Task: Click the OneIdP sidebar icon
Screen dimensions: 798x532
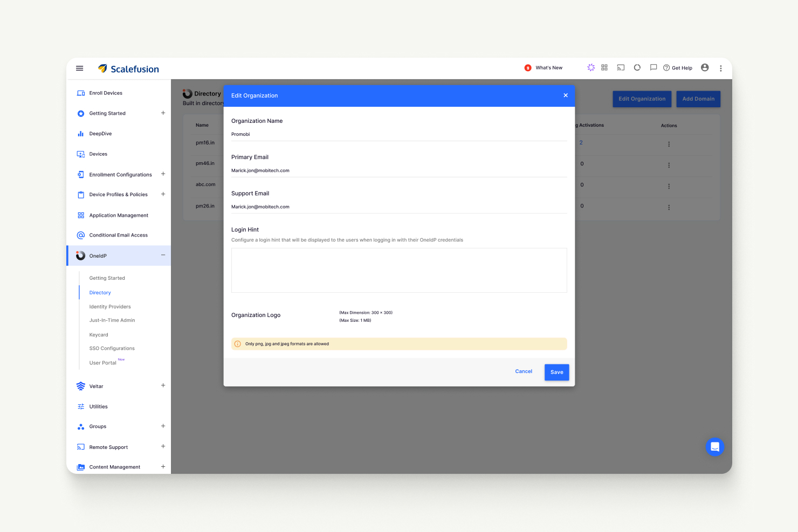Action: pyautogui.click(x=80, y=255)
